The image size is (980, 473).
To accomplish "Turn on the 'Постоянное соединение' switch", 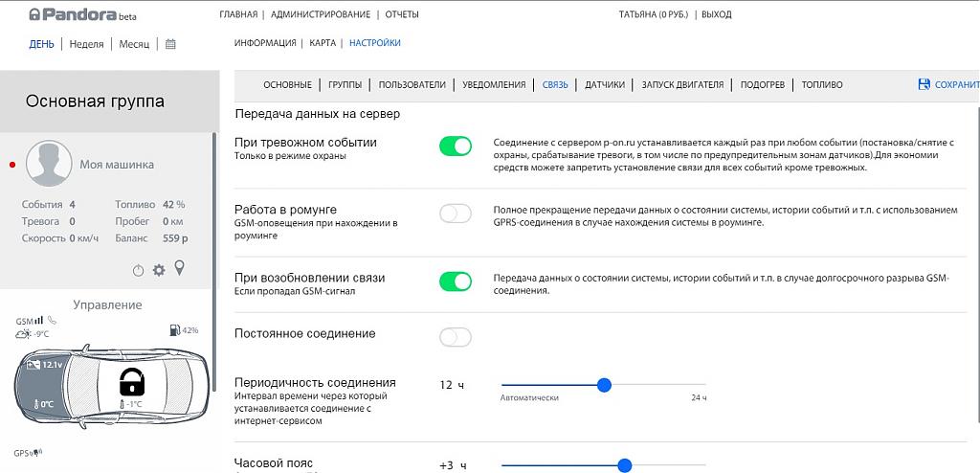I will [x=456, y=336].
